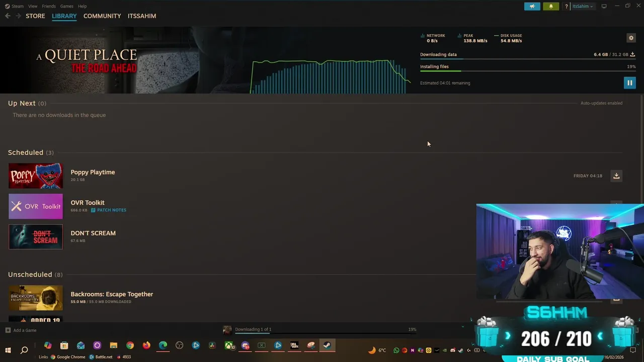
Task: Enter Big Picture mode monitor icon
Action: point(604,6)
